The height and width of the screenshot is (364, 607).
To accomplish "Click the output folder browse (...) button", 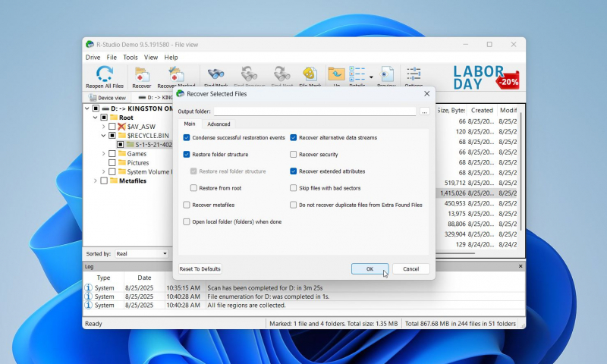I will (x=424, y=111).
